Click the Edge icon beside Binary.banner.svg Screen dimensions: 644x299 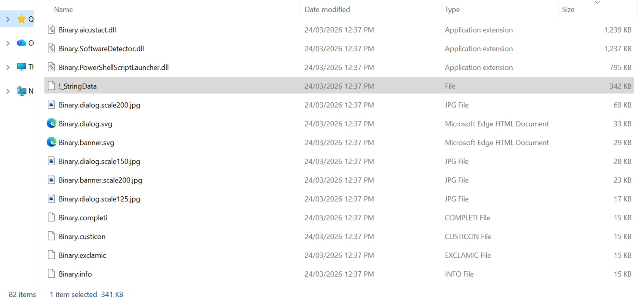[51, 142]
